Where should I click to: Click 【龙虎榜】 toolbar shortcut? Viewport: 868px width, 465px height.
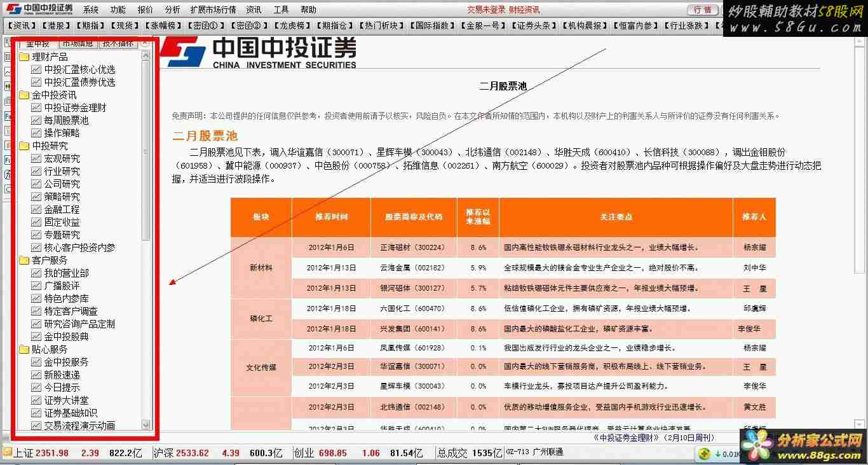click(292, 25)
